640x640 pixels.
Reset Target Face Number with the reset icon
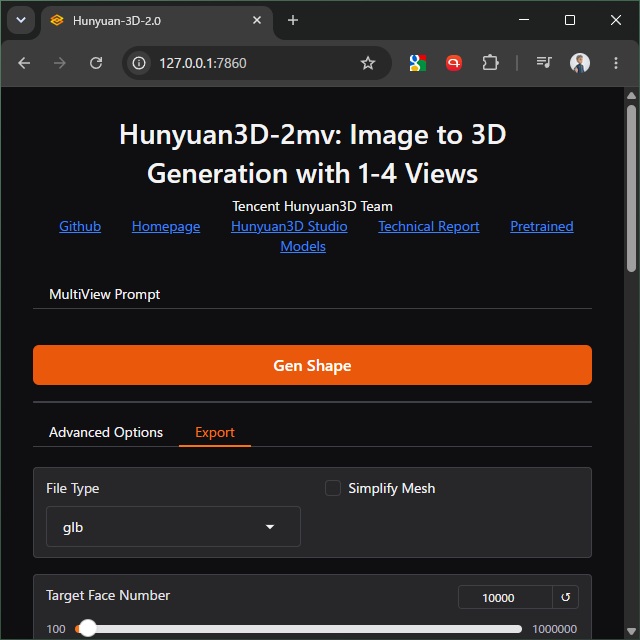tap(565, 598)
